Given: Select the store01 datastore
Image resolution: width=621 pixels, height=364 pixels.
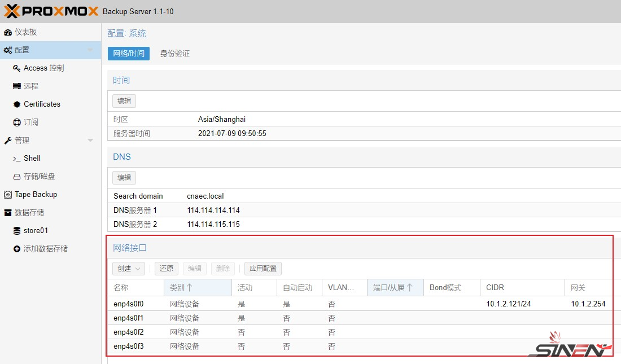Looking at the screenshot, I should [x=51, y=230].
